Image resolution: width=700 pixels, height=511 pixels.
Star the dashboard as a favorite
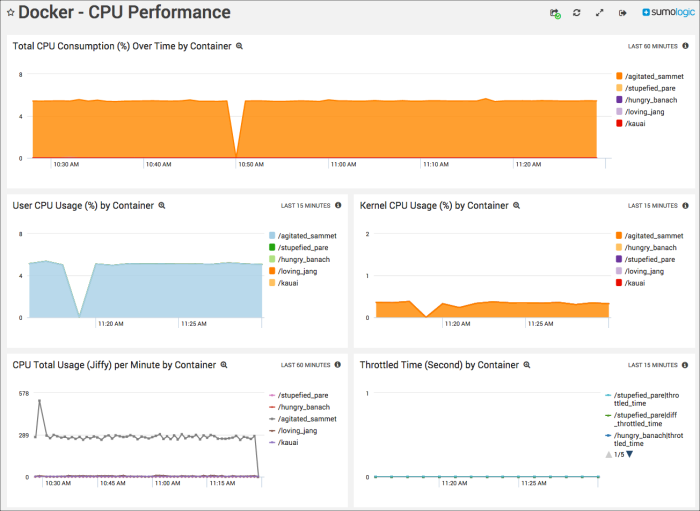(10, 13)
